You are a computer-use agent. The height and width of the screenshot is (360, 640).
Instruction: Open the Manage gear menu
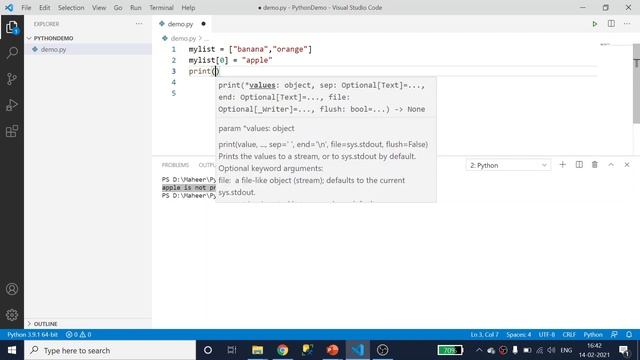pos(12,315)
